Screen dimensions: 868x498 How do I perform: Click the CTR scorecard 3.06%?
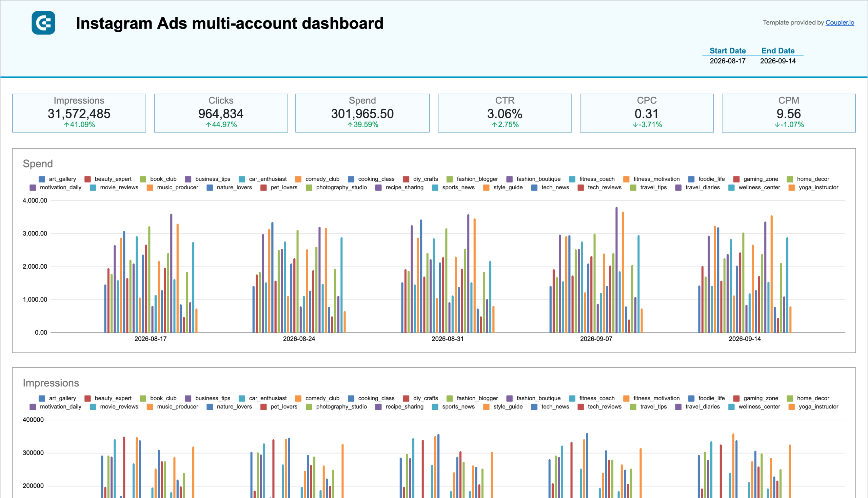[505, 113]
